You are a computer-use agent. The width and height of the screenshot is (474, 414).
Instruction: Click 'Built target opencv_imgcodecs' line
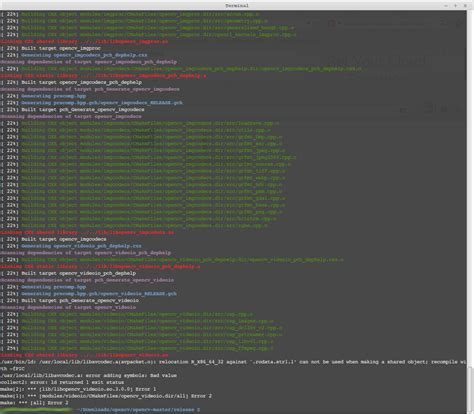(53, 239)
